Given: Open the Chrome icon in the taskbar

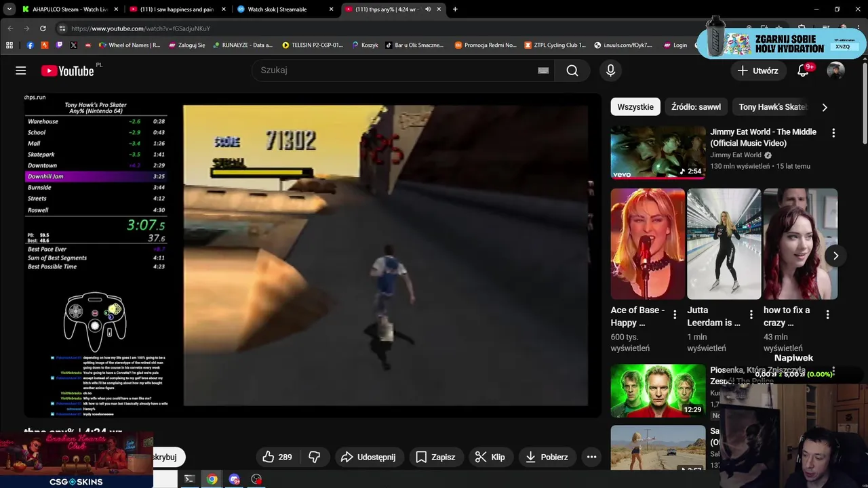Looking at the screenshot, I should [212, 479].
